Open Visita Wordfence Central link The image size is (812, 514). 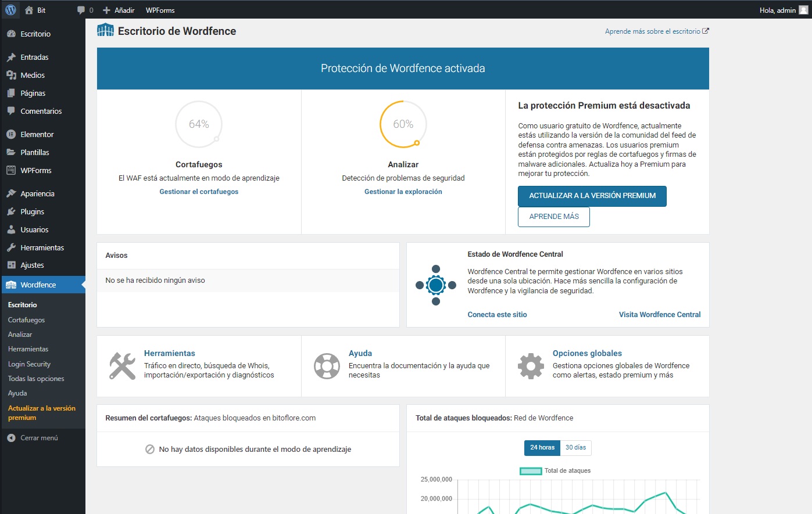660,315
